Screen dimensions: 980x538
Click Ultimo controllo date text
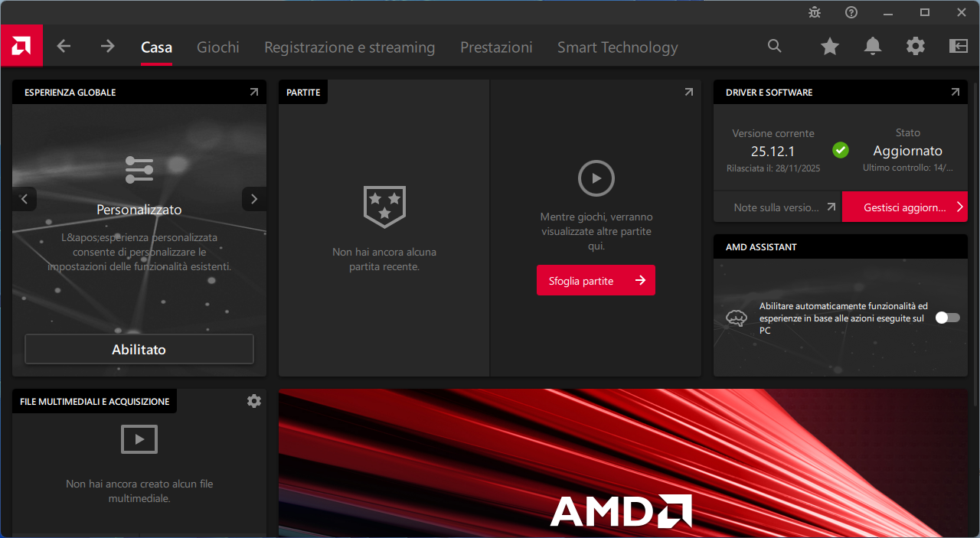click(908, 168)
